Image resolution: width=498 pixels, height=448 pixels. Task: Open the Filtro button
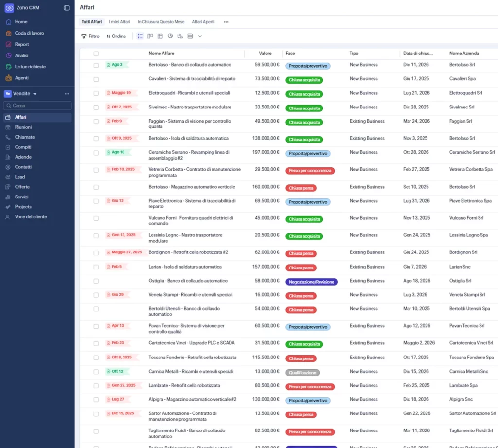90,36
